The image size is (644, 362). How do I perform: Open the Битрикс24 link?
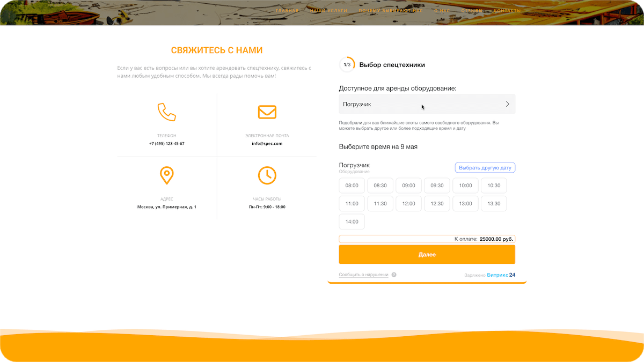click(501, 275)
